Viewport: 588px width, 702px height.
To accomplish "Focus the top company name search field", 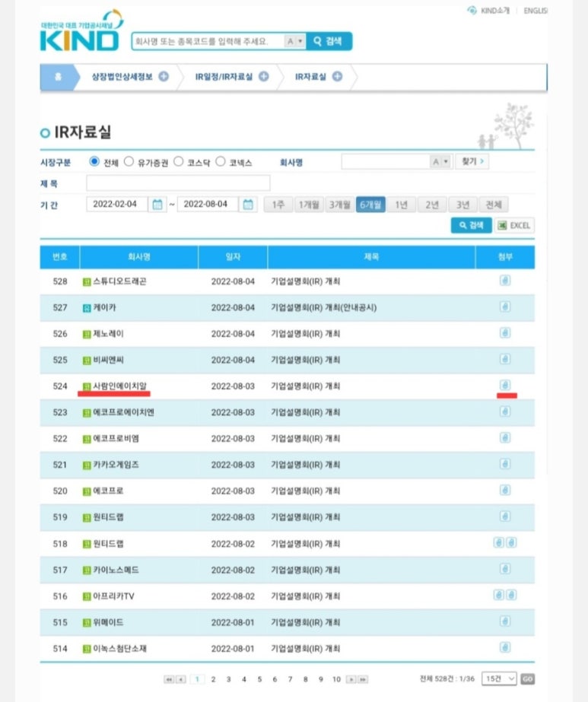I will pyautogui.click(x=208, y=42).
